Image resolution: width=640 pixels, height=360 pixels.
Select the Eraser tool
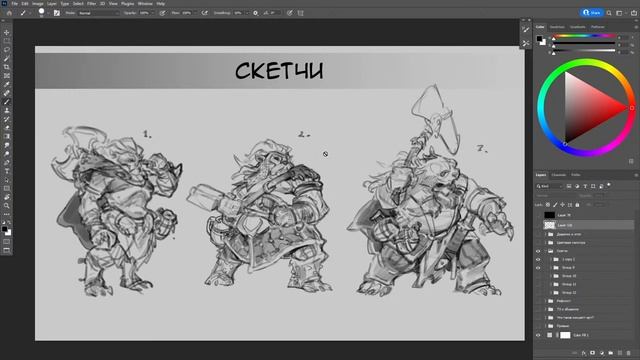[7, 128]
